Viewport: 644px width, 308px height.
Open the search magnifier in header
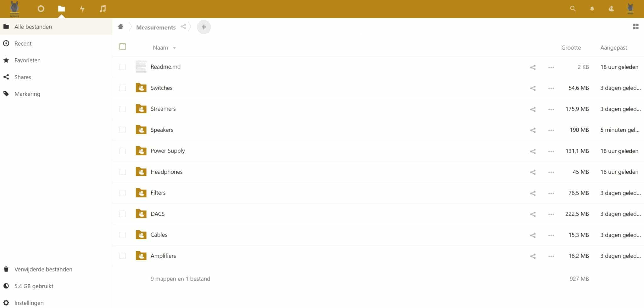[x=573, y=9]
